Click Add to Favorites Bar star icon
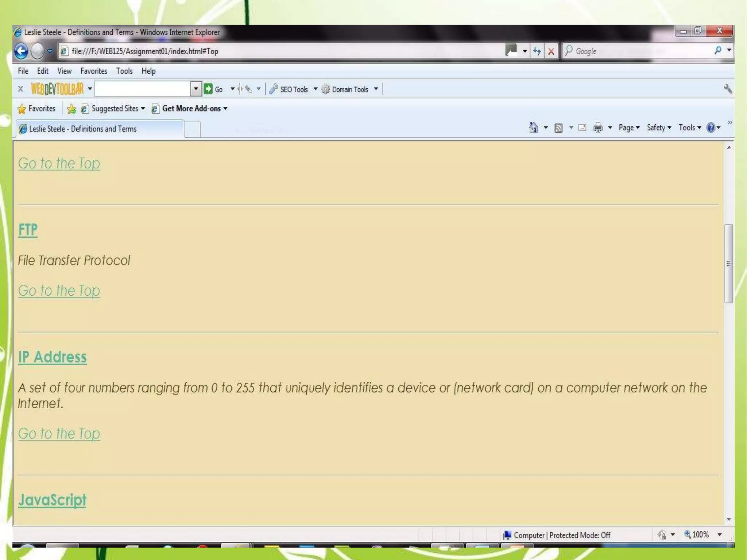This screenshot has width=747, height=560. [x=71, y=109]
